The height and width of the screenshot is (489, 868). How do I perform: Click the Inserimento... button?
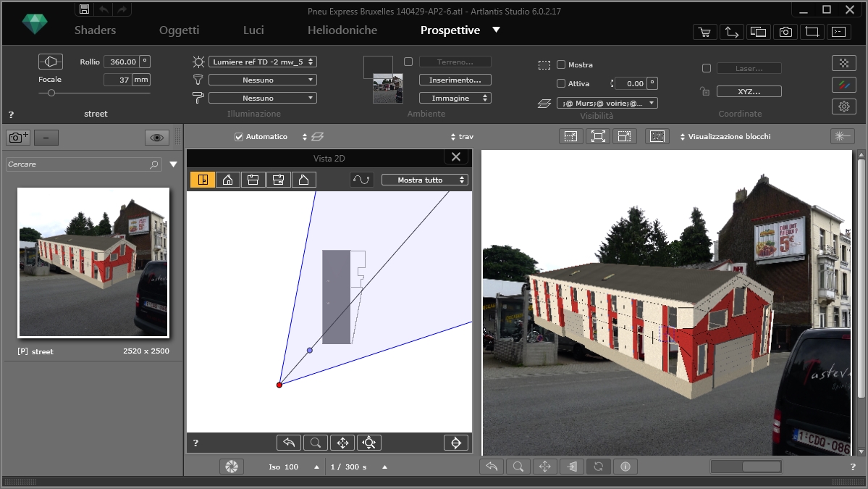[x=455, y=80]
